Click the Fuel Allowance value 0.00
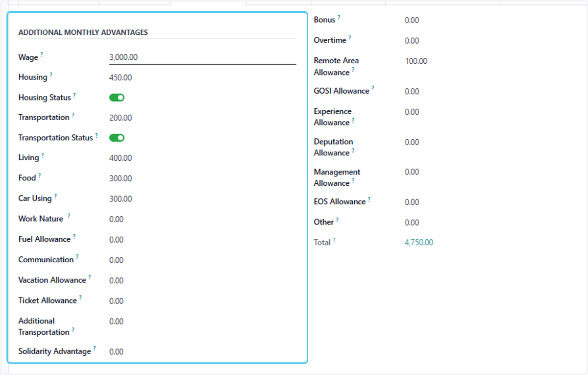This screenshot has width=588, height=375. pyautogui.click(x=117, y=240)
